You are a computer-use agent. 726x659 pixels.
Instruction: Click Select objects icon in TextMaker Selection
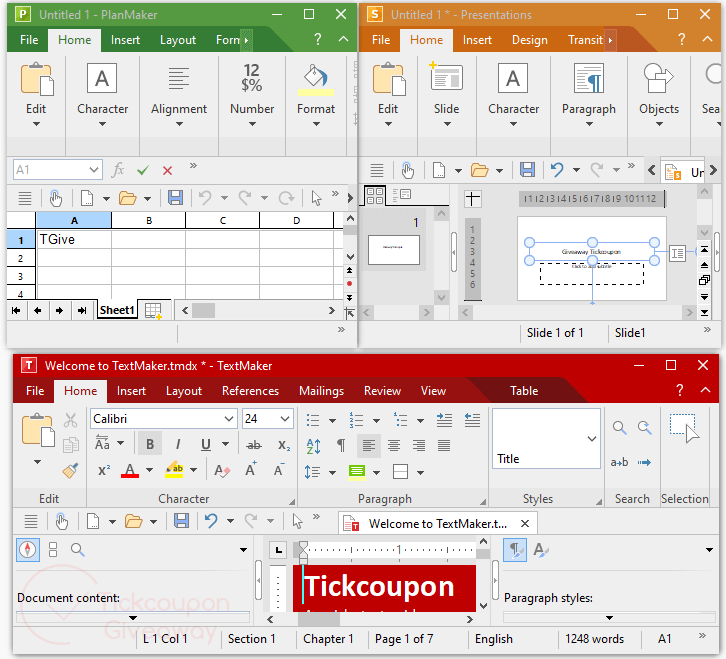[684, 428]
